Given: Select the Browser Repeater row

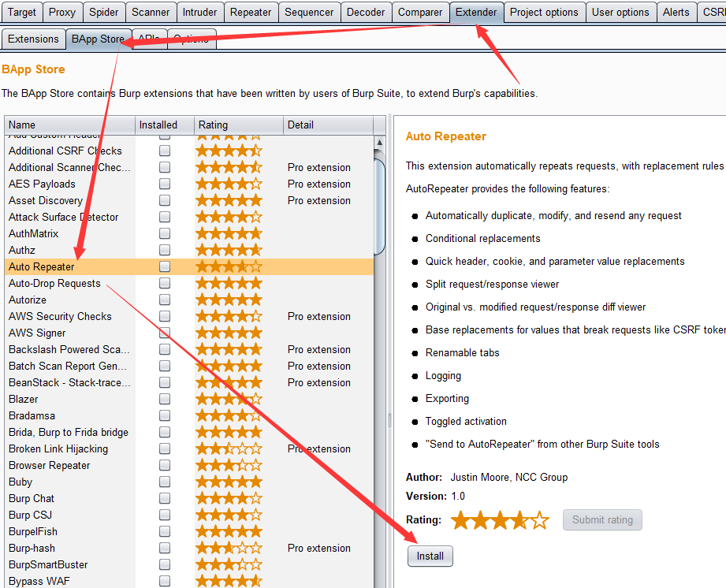Looking at the screenshot, I should (x=189, y=465).
